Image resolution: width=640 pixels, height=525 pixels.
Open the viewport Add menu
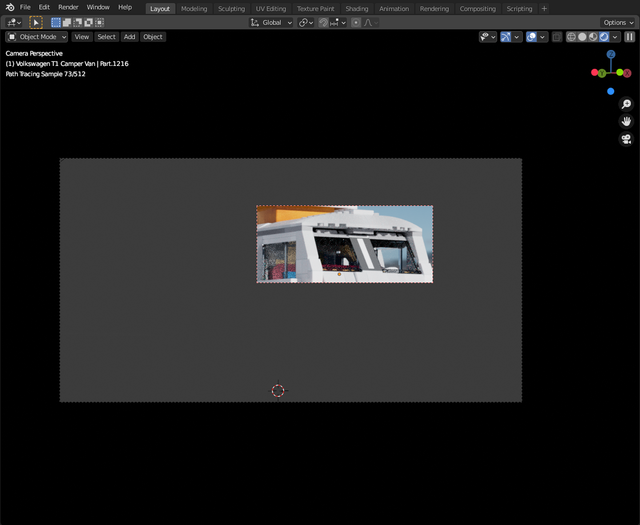click(129, 37)
